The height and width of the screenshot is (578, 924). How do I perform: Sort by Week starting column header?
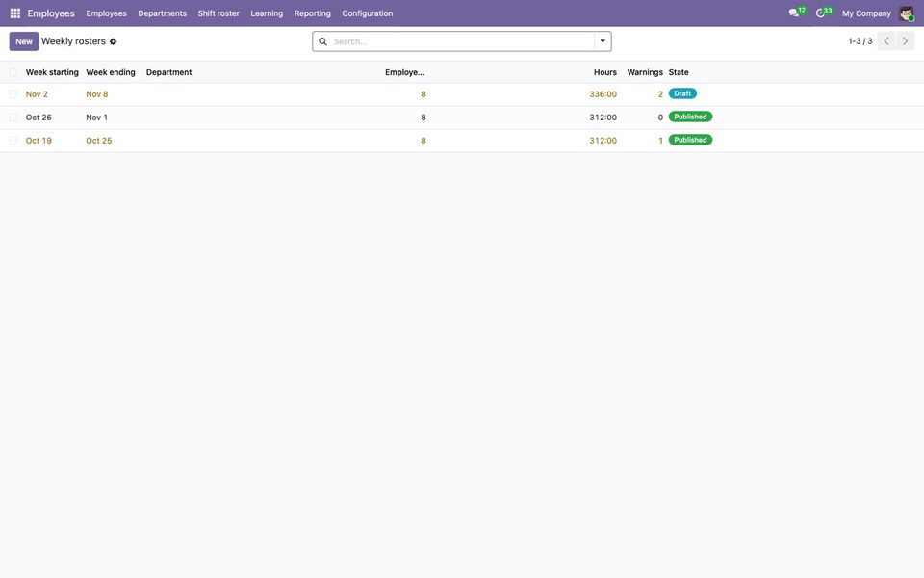(x=52, y=72)
